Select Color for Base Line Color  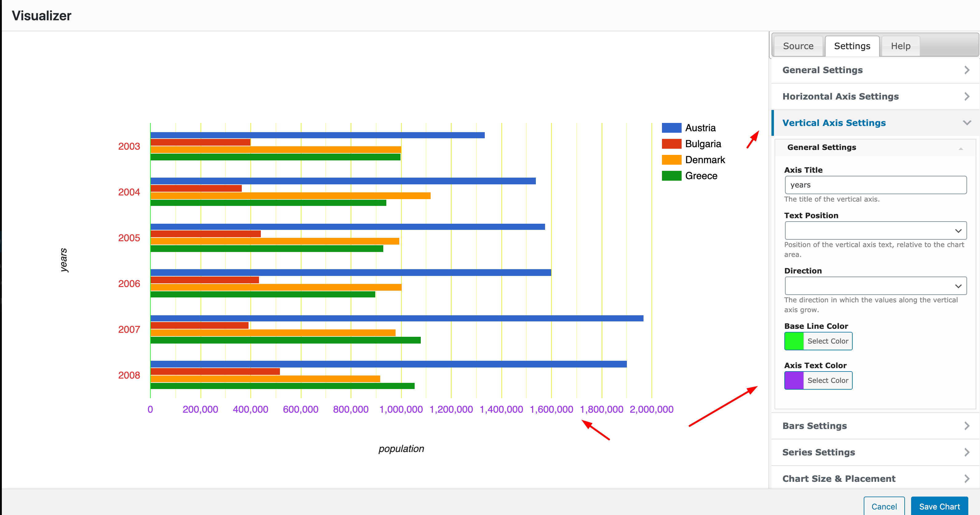pyautogui.click(x=828, y=341)
